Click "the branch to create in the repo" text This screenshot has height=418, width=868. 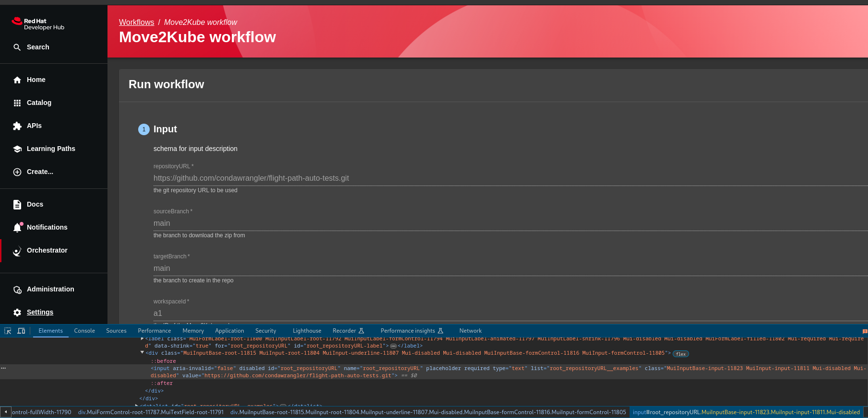[x=193, y=280]
